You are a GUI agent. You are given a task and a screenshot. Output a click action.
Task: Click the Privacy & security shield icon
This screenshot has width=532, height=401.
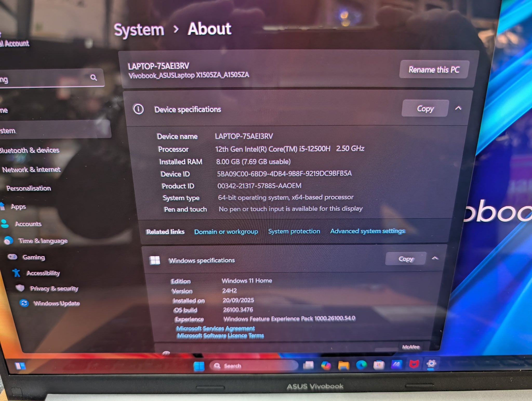pos(20,288)
